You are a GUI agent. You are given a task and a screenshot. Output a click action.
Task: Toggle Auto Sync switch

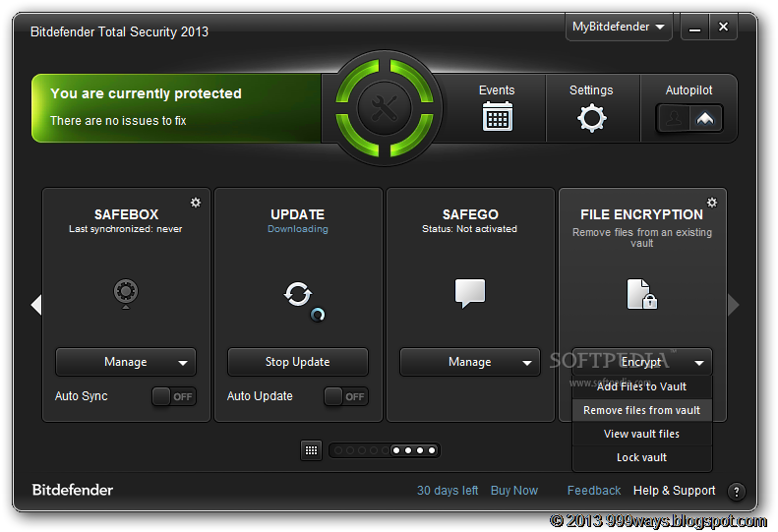click(174, 396)
